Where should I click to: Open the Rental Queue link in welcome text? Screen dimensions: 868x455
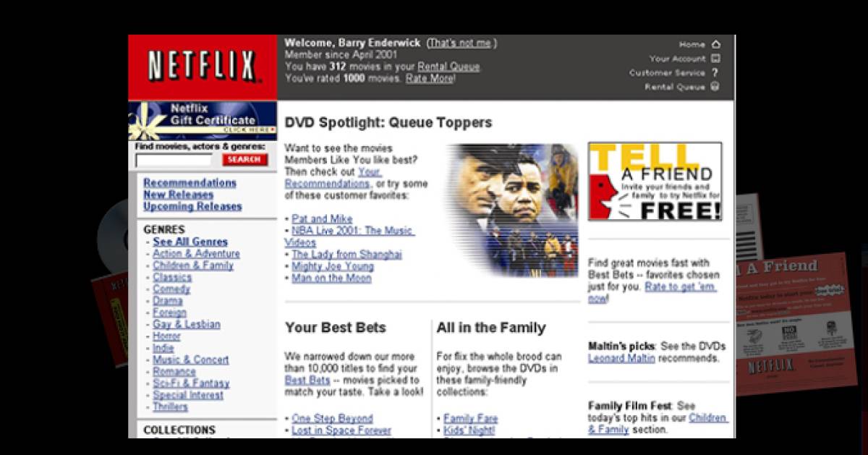[448, 66]
